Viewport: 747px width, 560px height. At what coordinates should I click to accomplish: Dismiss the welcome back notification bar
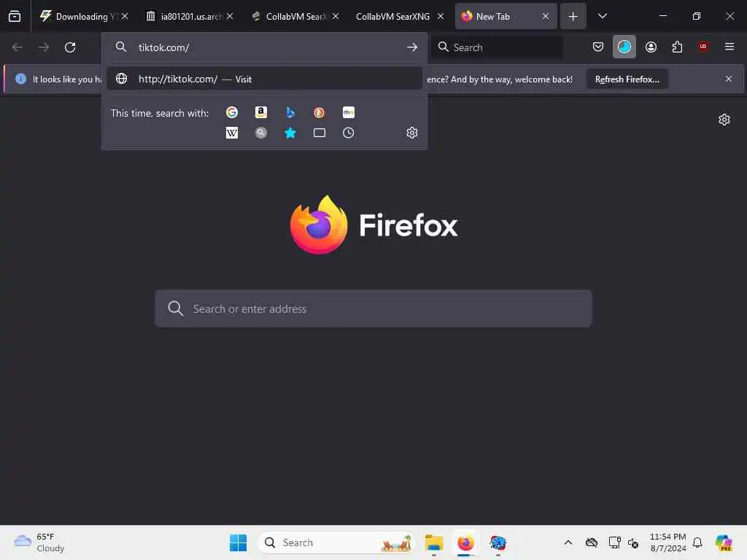(729, 79)
